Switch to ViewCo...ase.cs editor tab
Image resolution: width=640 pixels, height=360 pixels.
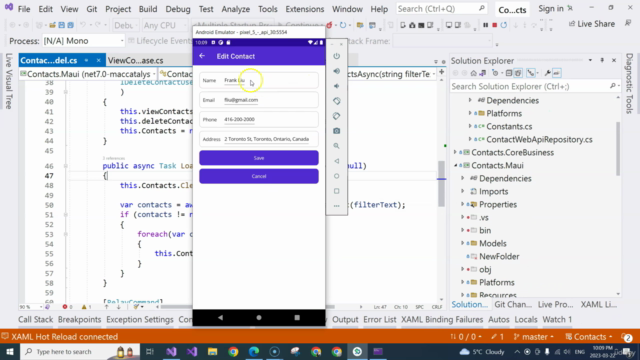coord(136,60)
